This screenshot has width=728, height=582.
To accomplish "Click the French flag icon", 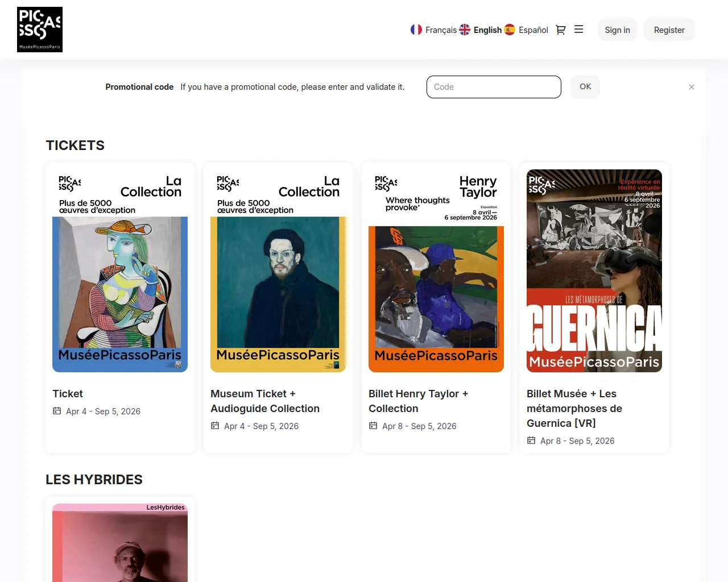I will tap(416, 30).
